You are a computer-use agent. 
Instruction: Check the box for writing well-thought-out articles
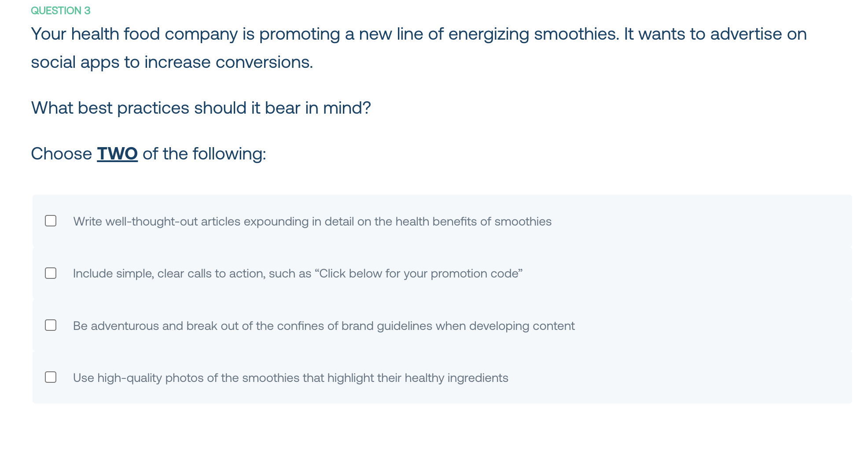[51, 221]
